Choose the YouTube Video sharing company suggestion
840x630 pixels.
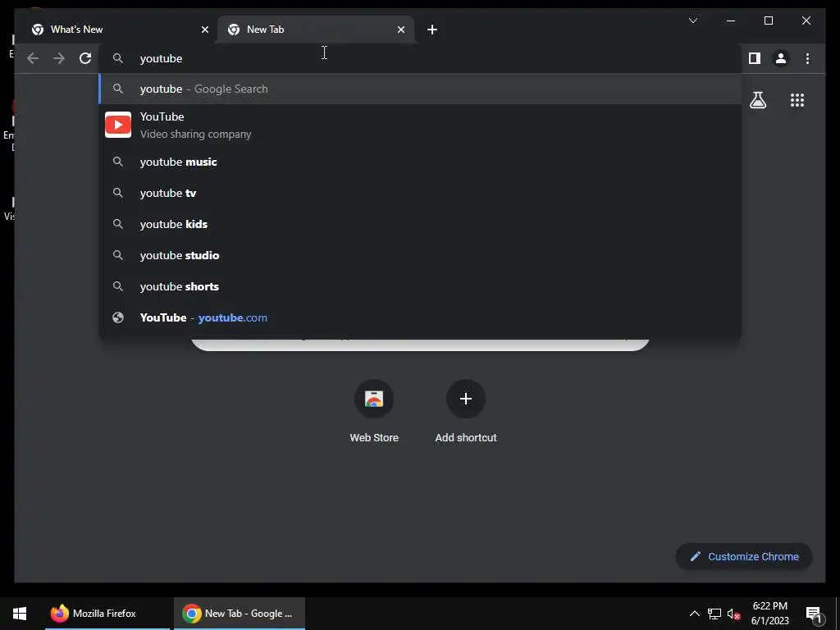tap(420, 125)
